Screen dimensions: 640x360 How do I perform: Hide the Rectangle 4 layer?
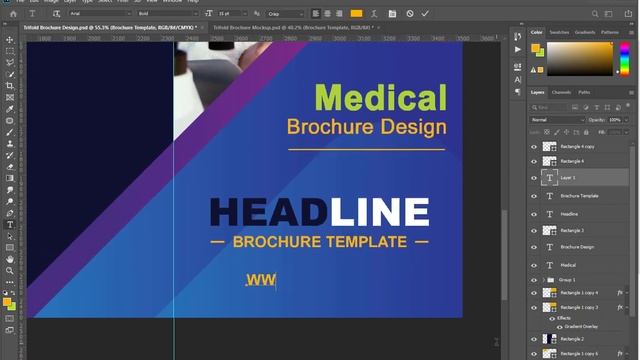pyautogui.click(x=534, y=161)
